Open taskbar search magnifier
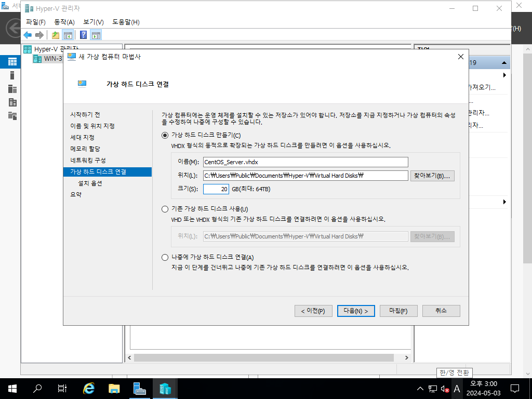The width and height of the screenshot is (532, 399). point(37,389)
